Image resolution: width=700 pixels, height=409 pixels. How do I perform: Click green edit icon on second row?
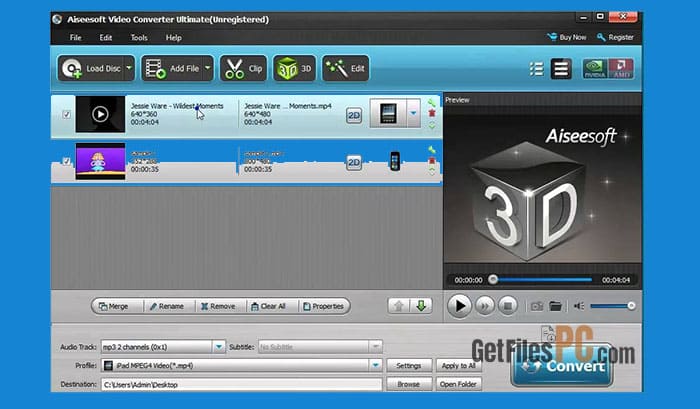coord(432,150)
